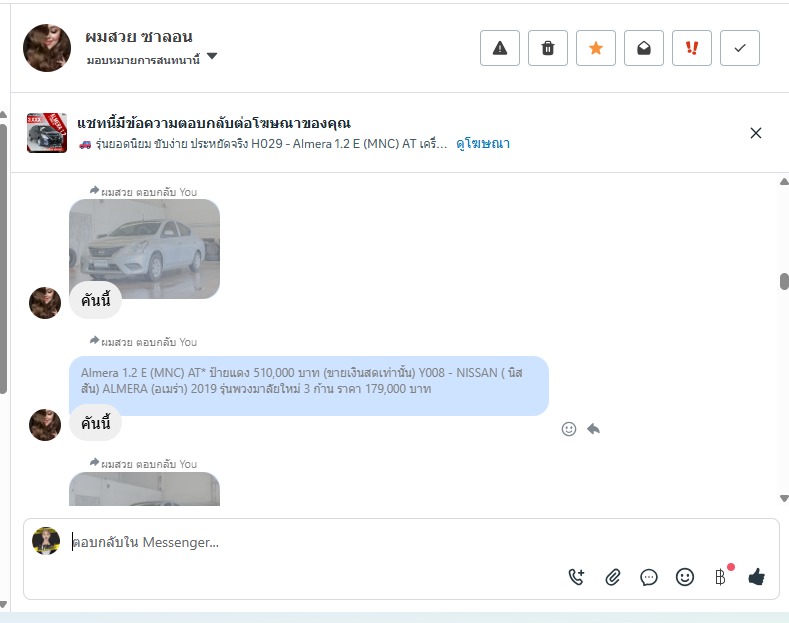
Task: Send a thumbs-up like
Action: click(756, 577)
